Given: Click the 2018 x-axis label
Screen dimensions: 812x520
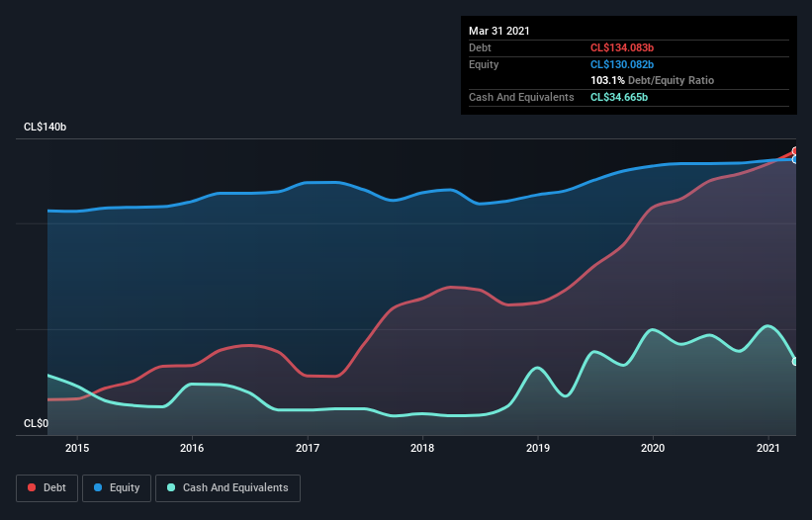Looking at the screenshot, I should click(x=422, y=448).
